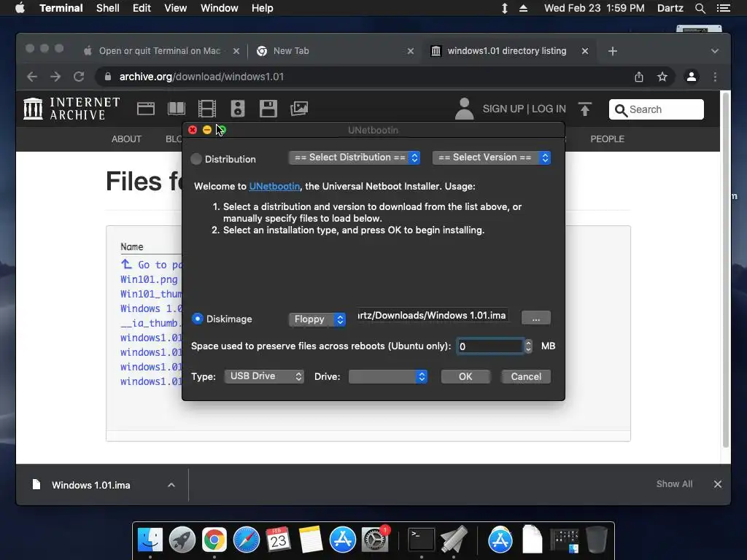This screenshot has width=747, height=560.
Task: Click the share page icon in address bar
Action: point(639,77)
